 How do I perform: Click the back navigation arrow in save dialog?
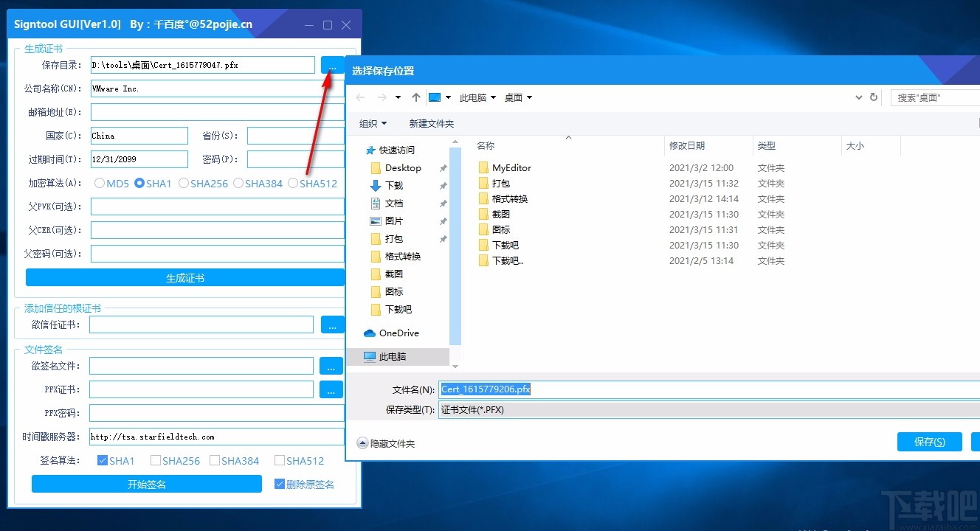359,97
